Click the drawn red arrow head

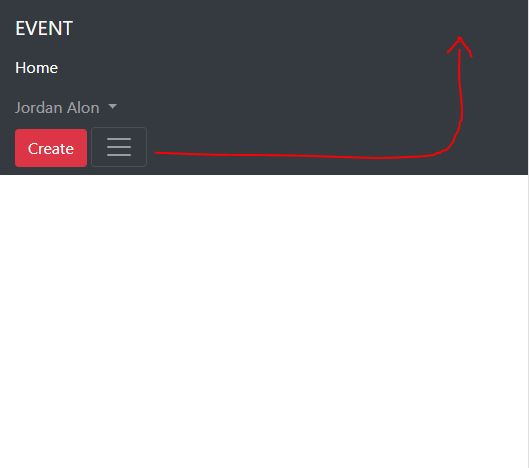point(460,46)
